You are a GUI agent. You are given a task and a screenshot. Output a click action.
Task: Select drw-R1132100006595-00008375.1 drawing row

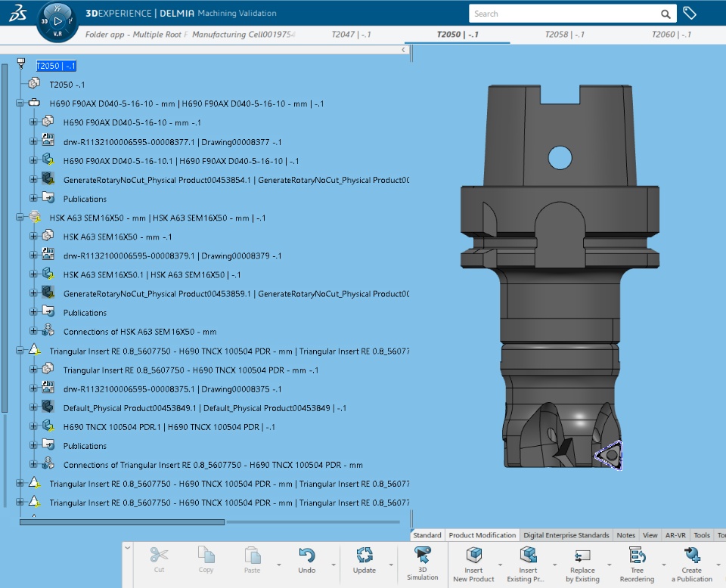[x=172, y=389]
